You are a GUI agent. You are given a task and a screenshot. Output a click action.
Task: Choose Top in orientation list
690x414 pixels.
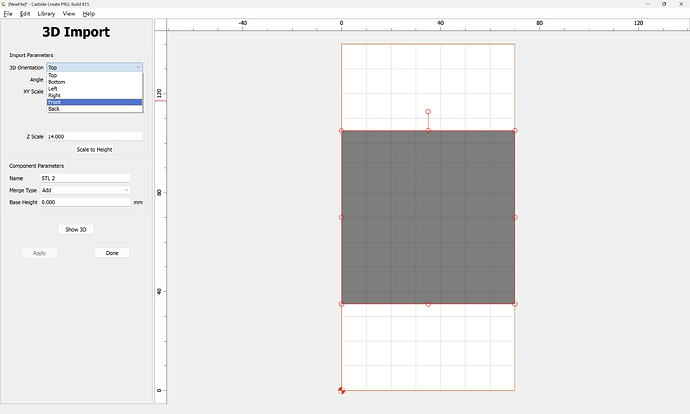(x=95, y=75)
